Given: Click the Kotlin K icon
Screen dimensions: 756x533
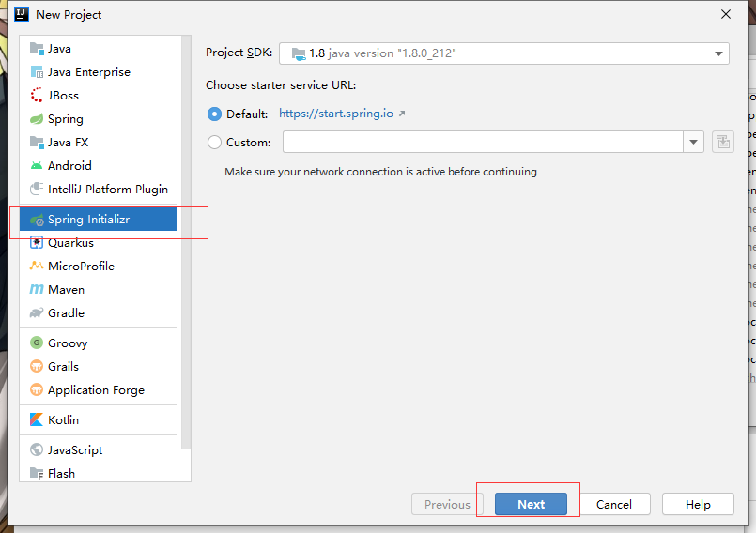Looking at the screenshot, I should pos(37,419).
